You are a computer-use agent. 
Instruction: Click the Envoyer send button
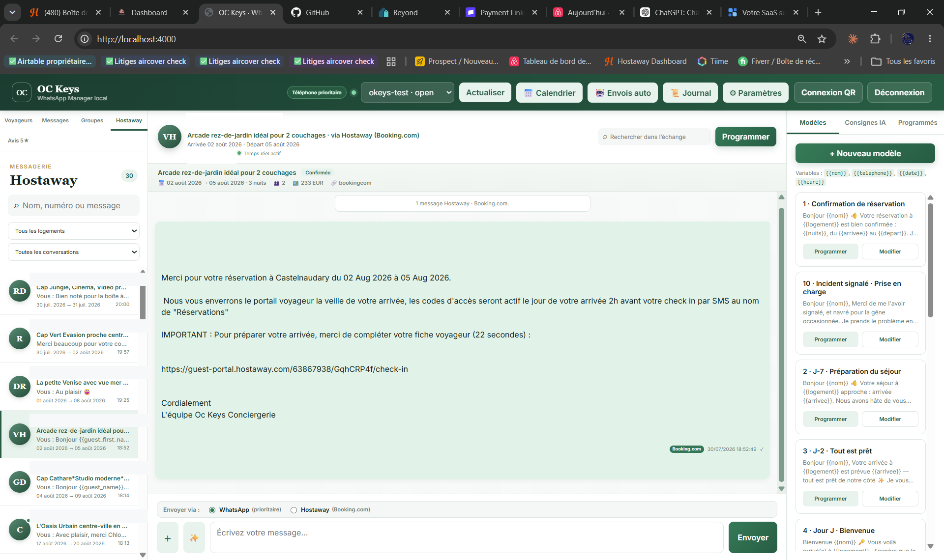tap(753, 537)
